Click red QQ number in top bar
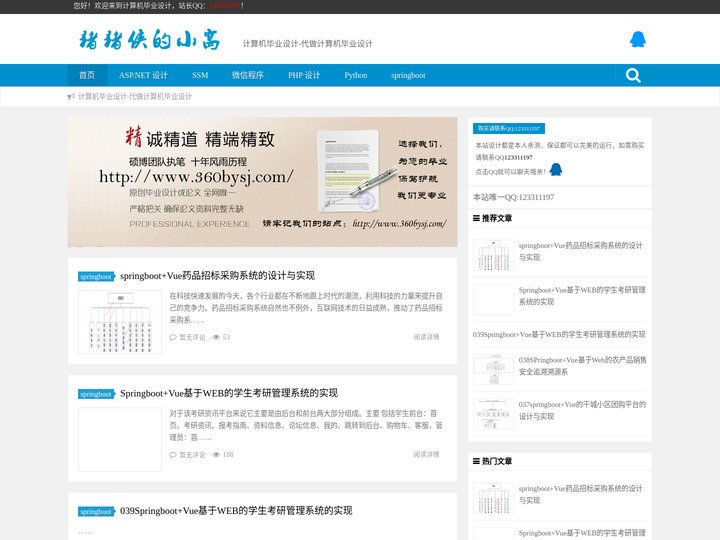The image size is (720, 540). click(225, 6)
